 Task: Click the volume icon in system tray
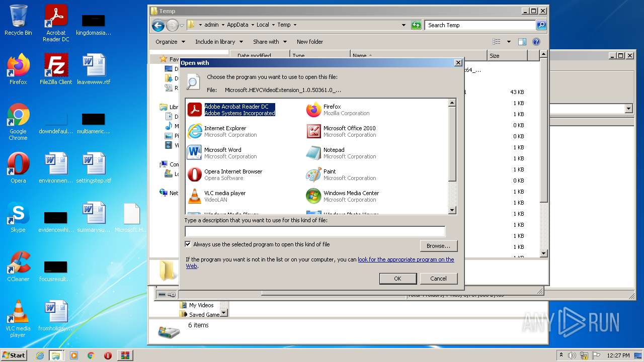(572, 355)
